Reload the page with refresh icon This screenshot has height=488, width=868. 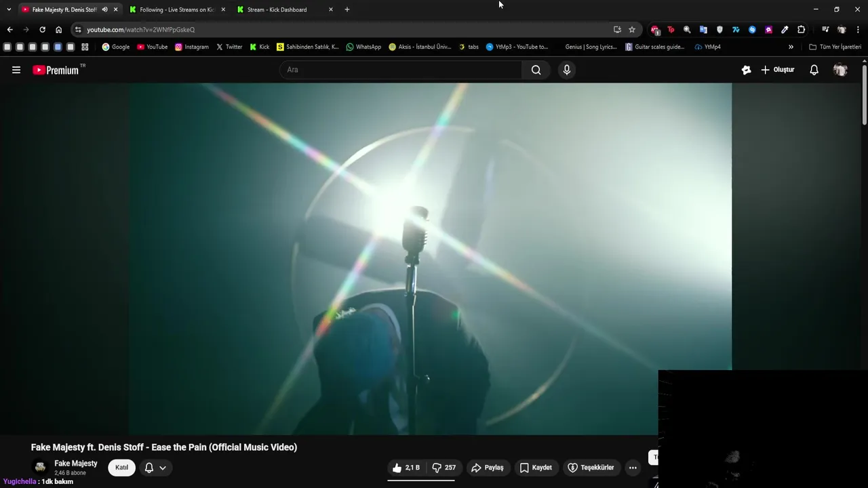pos(42,30)
